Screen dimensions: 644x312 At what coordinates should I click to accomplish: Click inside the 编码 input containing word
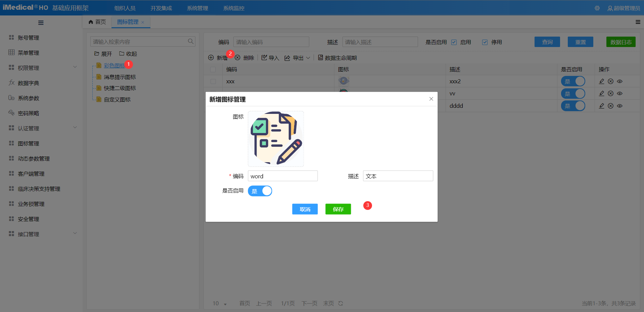(282, 176)
